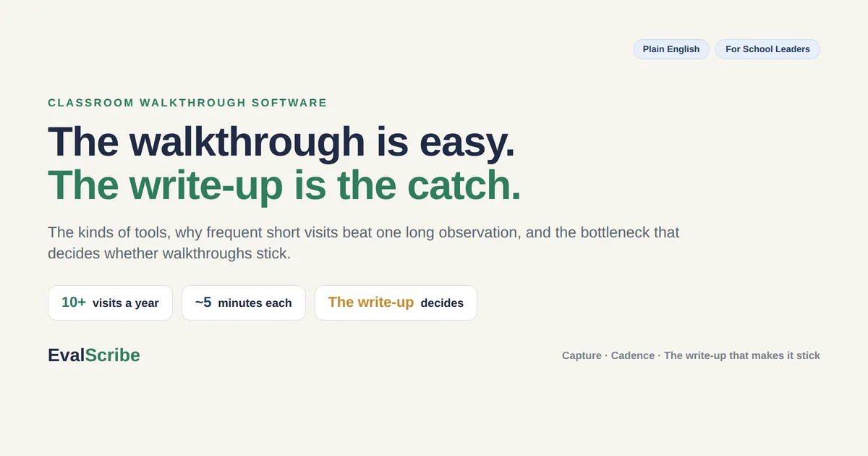The width and height of the screenshot is (868, 456).
Task: Click the EvalScribe logo
Action: [94, 355]
